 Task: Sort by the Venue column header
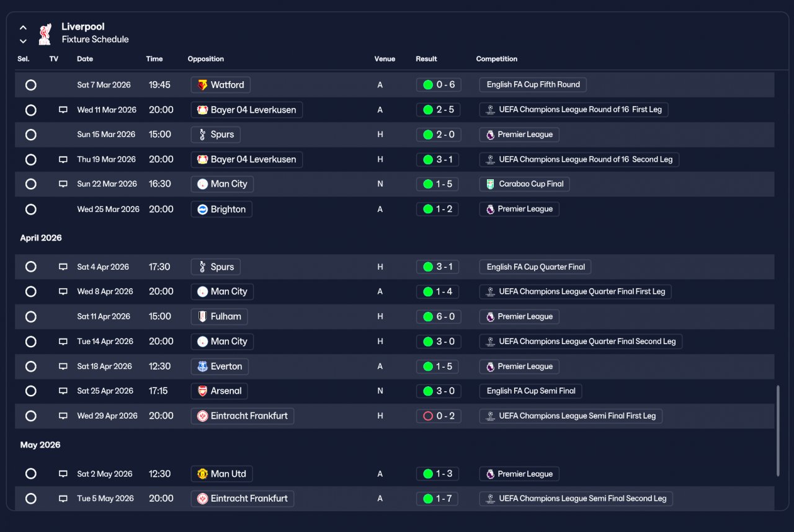(385, 59)
